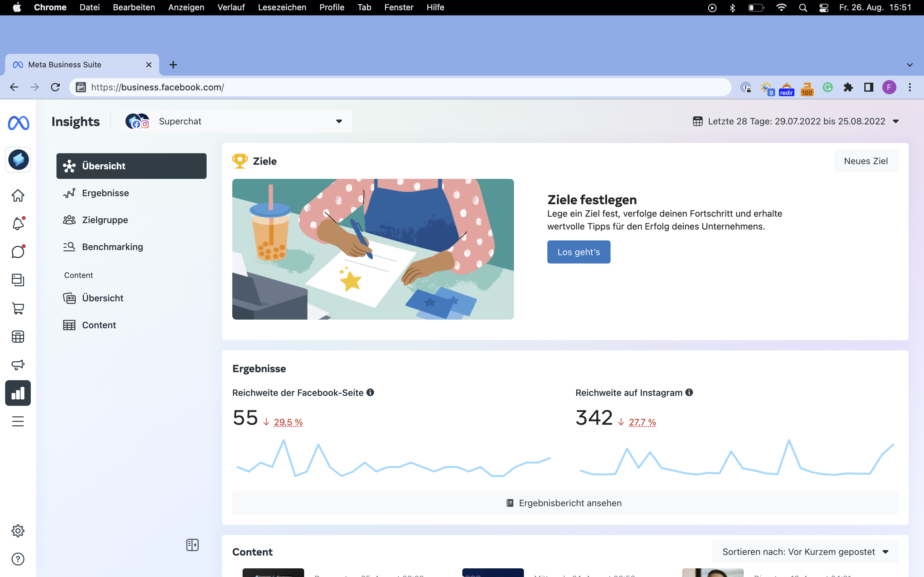Show info for Reichweite auf Instagram
This screenshot has width=924, height=577.
pyautogui.click(x=689, y=392)
